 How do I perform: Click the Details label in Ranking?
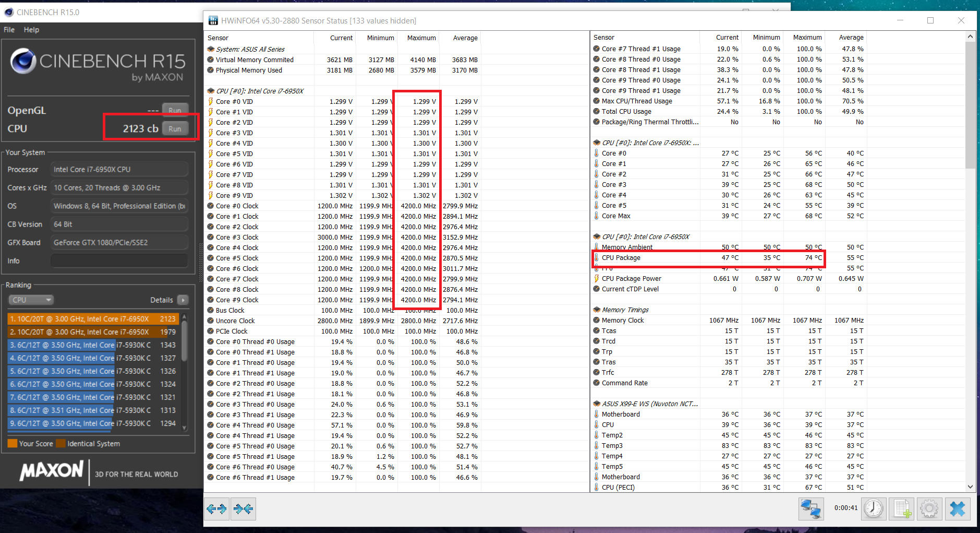pyautogui.click(x=161, y=300)
